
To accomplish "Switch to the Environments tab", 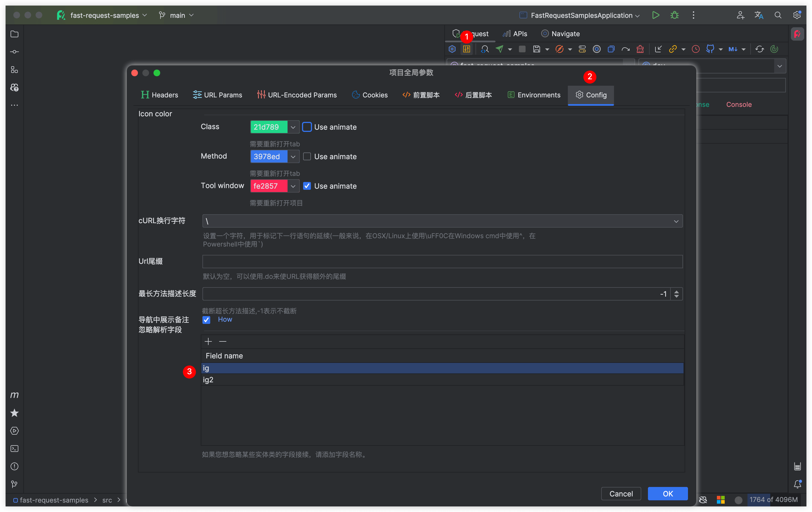I will (534, 95).
